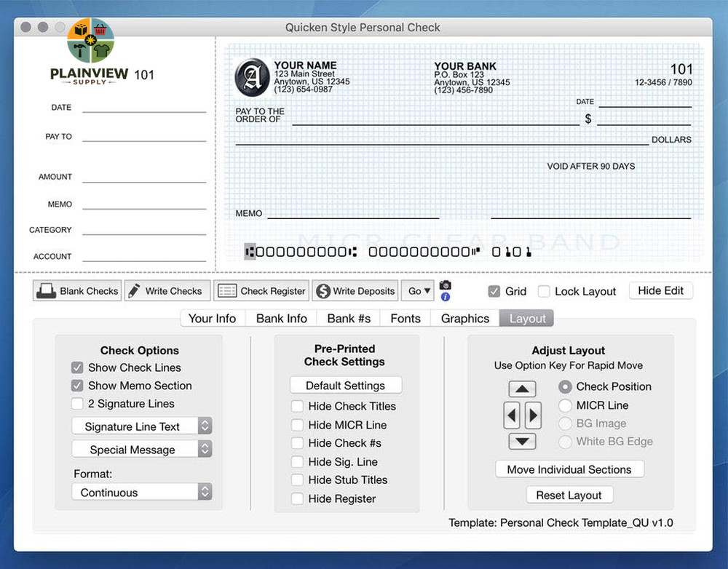Select the MICR Line radio button
This screenshot has height=569, width=728.
click(565, 405)
